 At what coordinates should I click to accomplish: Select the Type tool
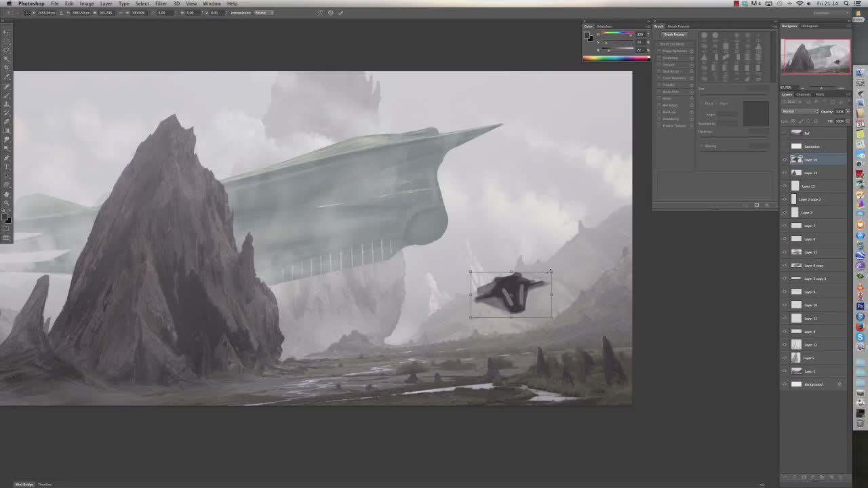7,166
